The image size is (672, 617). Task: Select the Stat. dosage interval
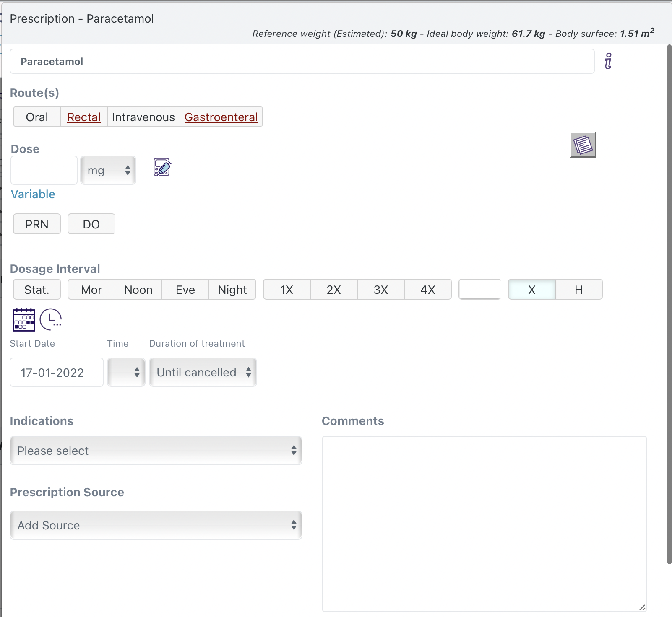tap(36, 289)
